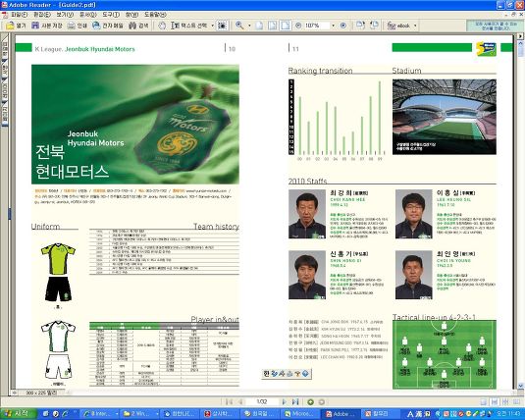Go to the first page

[230, 402]
